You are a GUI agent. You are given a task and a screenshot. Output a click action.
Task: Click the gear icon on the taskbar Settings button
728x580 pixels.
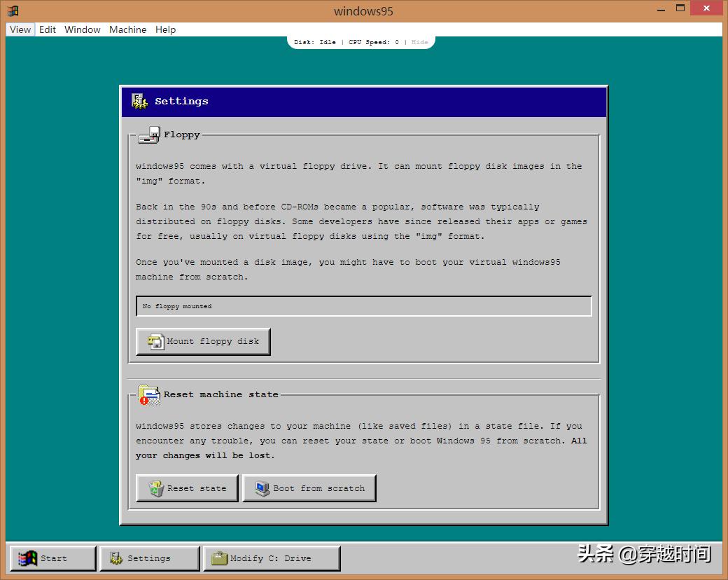tap(116, 558)
